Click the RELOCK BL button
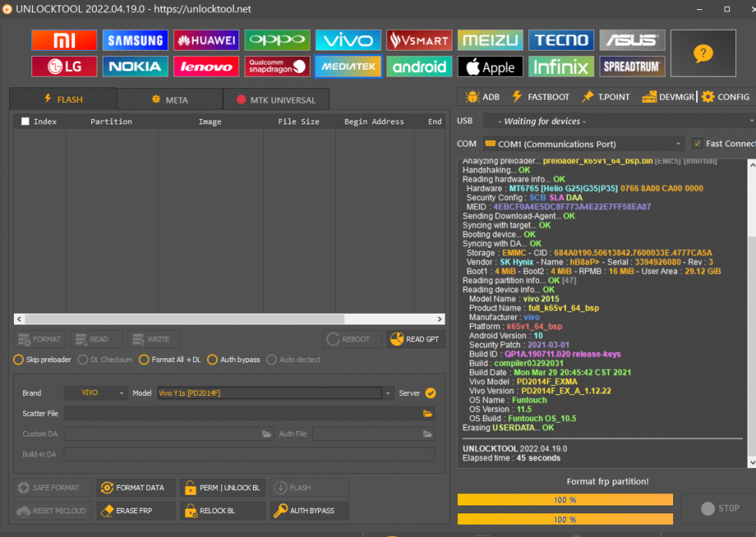Image resolution: width=756 pixels, height=537 pixels. coord(223,510)
